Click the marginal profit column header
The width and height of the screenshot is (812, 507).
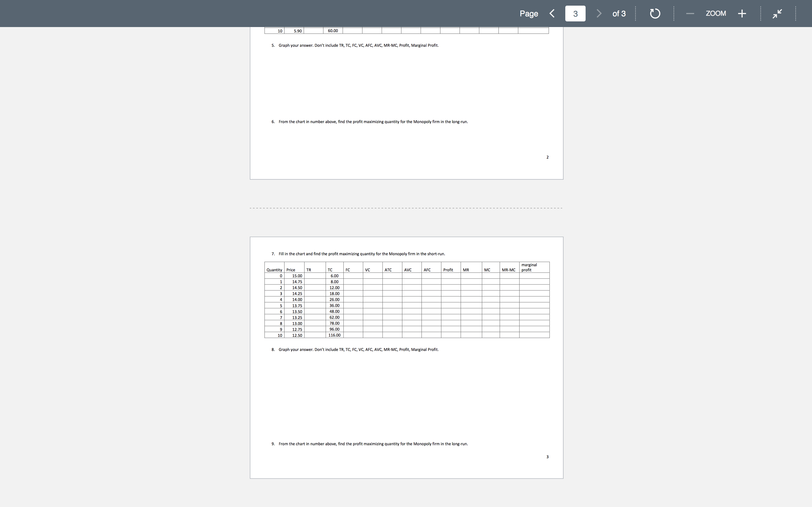(529, 267)
